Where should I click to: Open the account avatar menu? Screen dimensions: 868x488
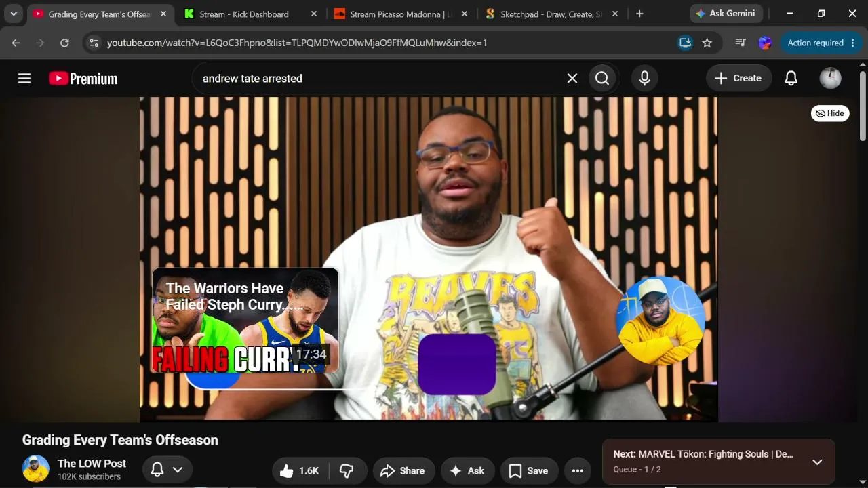831,79
